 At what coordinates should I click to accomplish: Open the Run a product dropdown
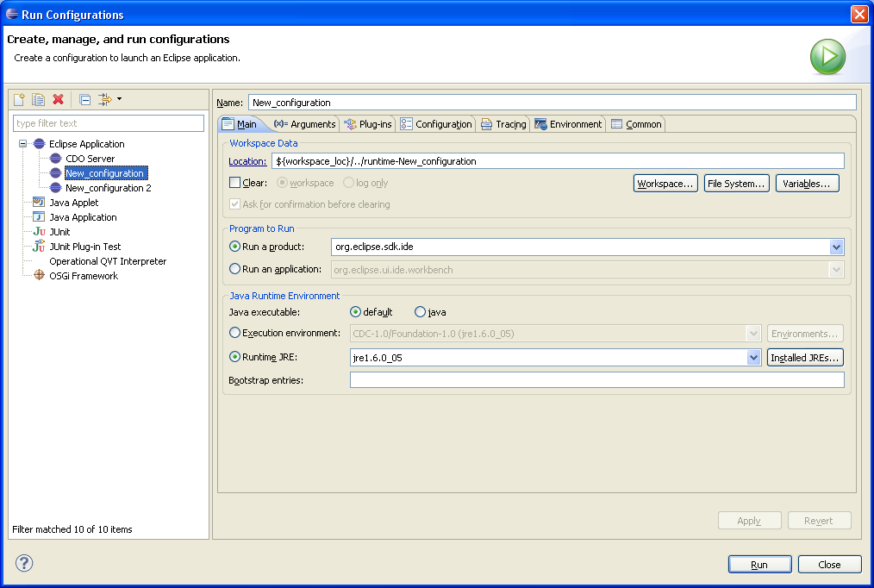coord(836,247)
